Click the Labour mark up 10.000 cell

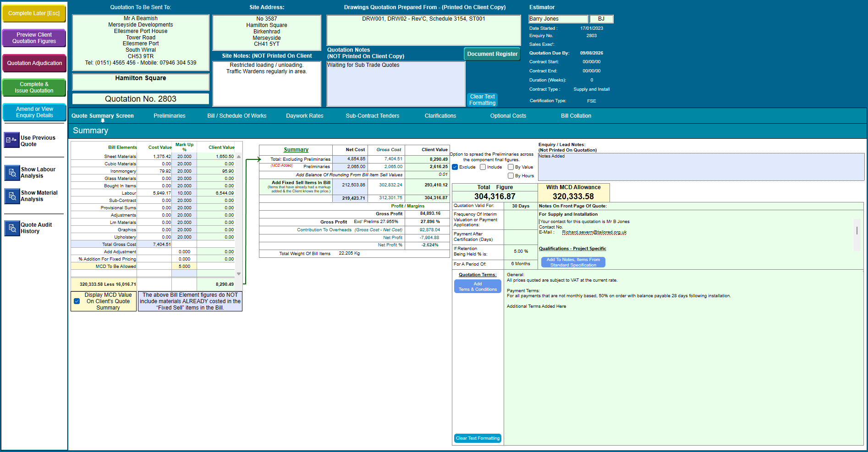click(184, 193)
